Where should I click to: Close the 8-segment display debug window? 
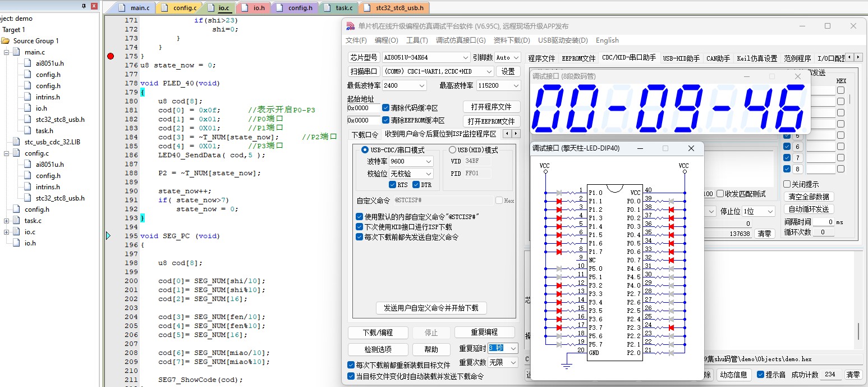(798, 76)
